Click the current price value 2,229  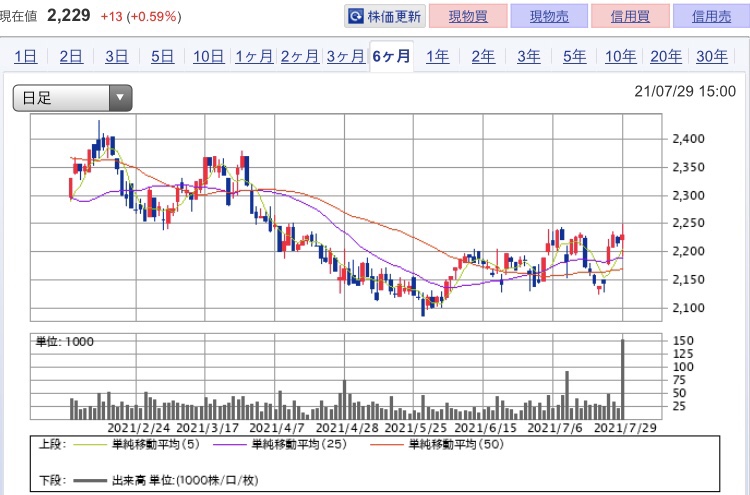[x=68, y=15]
